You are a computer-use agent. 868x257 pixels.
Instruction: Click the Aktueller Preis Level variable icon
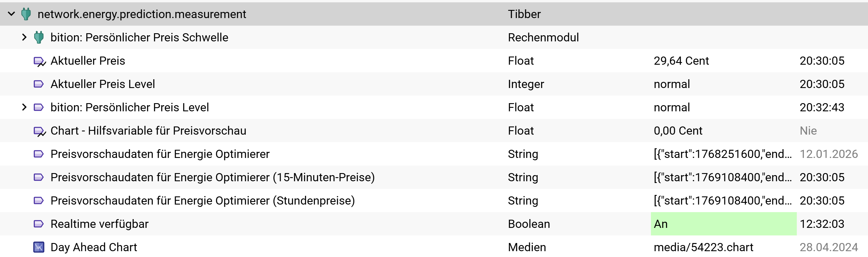click(x=39, y=84)
